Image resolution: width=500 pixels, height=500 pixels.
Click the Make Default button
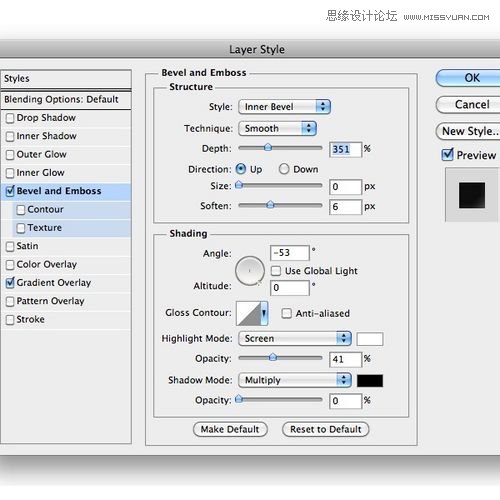tap(230, 429)
